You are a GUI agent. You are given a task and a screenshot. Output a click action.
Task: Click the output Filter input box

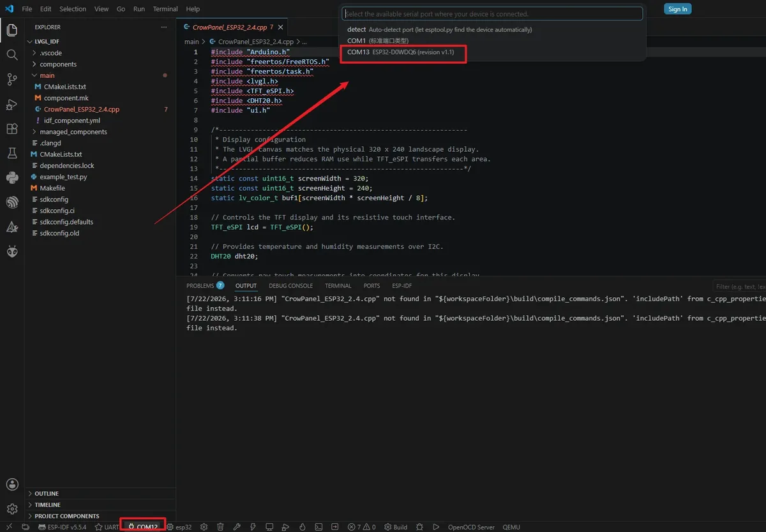[x=739, y=286]
